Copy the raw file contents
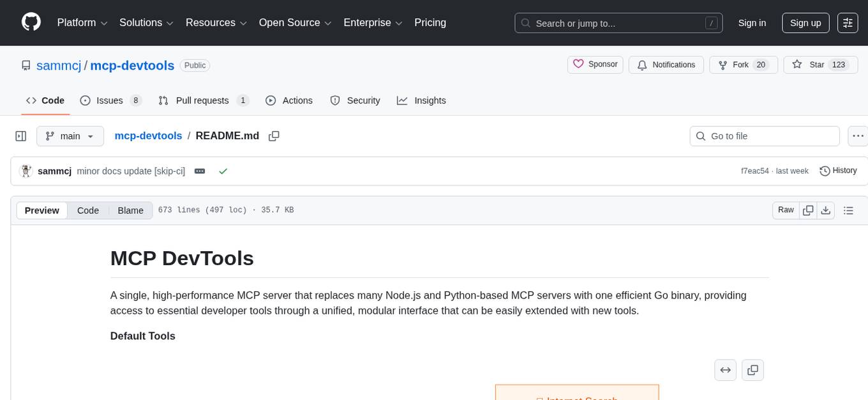Screen dimensions: 868x400 click(808, 210)
